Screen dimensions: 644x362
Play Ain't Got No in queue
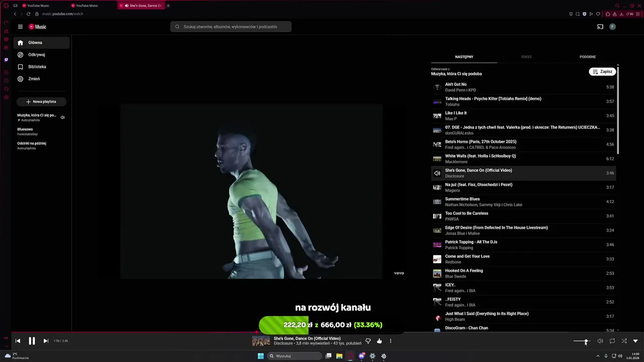tap(523, 87)
